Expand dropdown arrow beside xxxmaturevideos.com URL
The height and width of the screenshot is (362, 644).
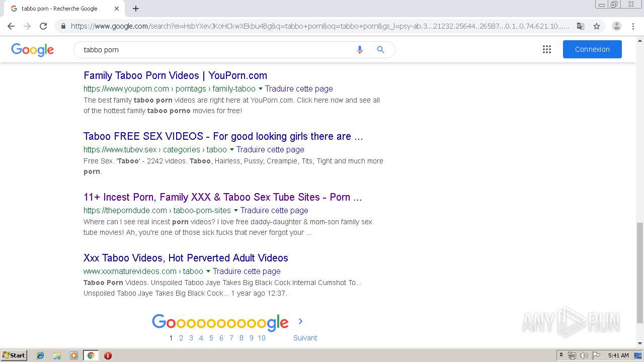coord(208,271)
